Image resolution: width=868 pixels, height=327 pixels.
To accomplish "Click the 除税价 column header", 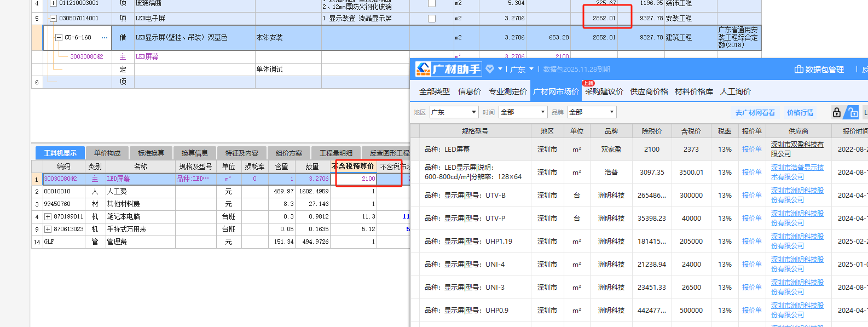I will pos(652,131).
